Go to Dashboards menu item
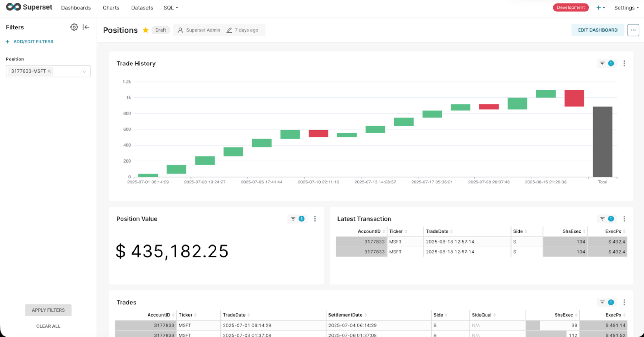The height and width of the screenshot is (337, 644). (x=76, y=8)
